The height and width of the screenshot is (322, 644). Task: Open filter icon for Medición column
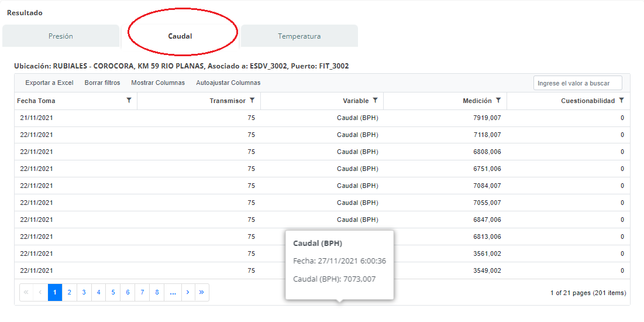[x=498, y=101]
